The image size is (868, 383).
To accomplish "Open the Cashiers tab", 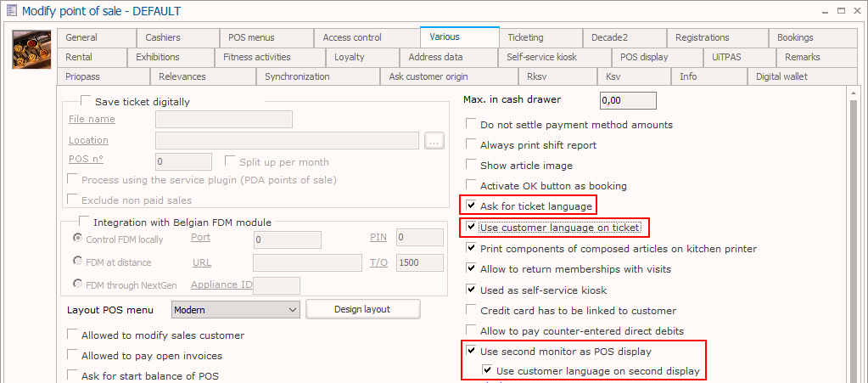I will [x=162, y=37].
